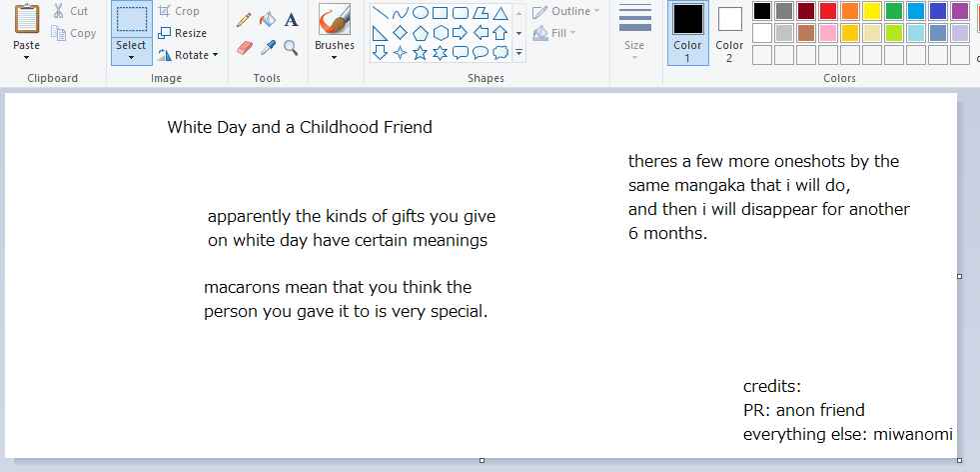Select the Magnifier tool
Image resolution: width=980 pixels, height=472 pixels.
[291, 48]
